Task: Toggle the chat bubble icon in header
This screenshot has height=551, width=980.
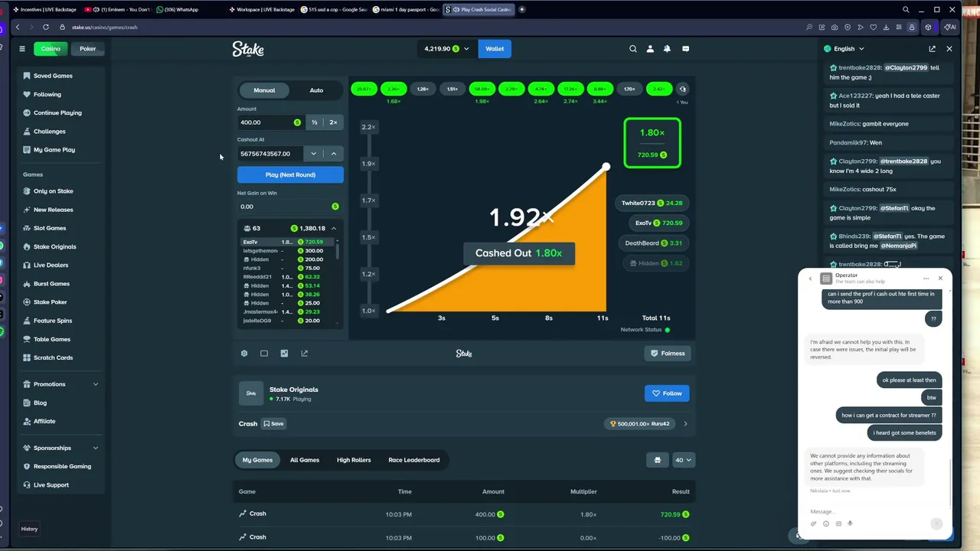Action: point(685,49)
